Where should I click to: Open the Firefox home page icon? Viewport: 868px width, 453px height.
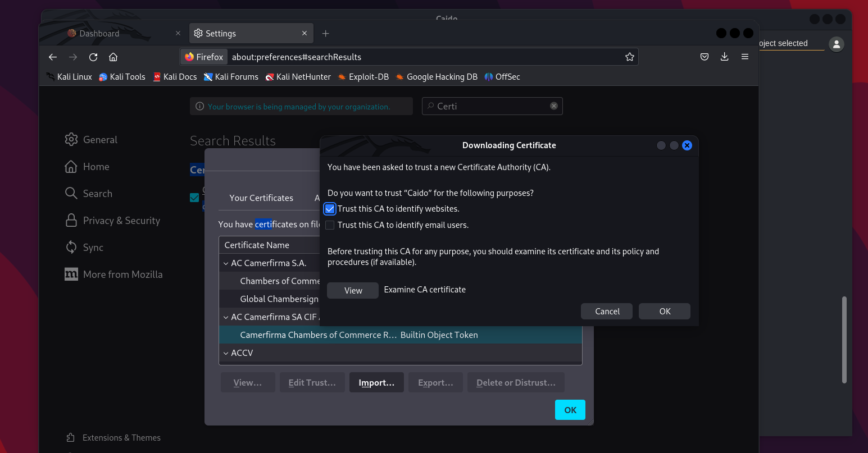[x=113, y=57]
